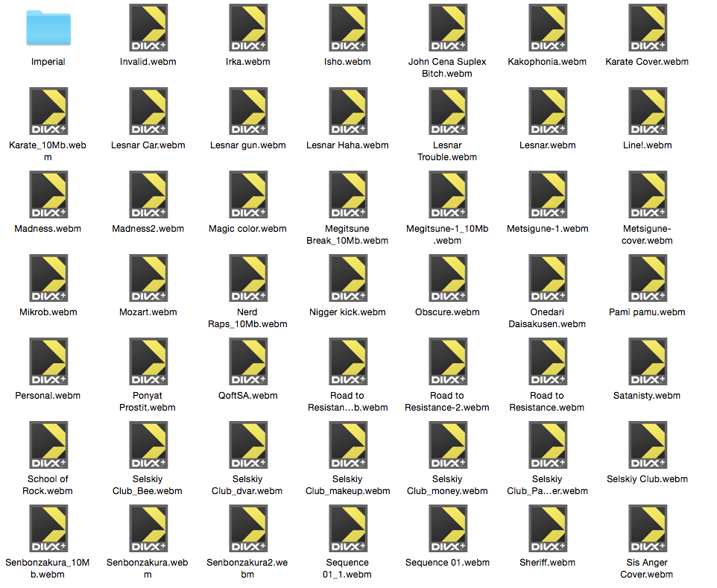
Task: Select the Nerd Raps_10Mb.webm icon
Action: click(248, 278)
